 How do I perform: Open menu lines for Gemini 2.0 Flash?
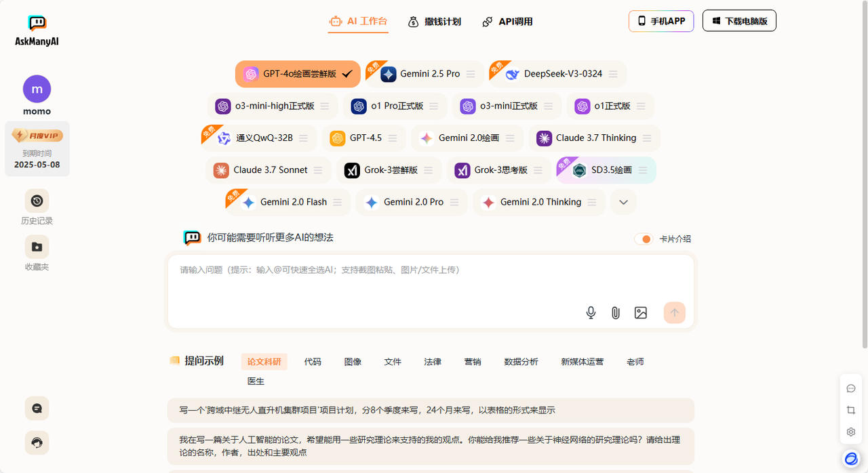click(x=338, y=202)
